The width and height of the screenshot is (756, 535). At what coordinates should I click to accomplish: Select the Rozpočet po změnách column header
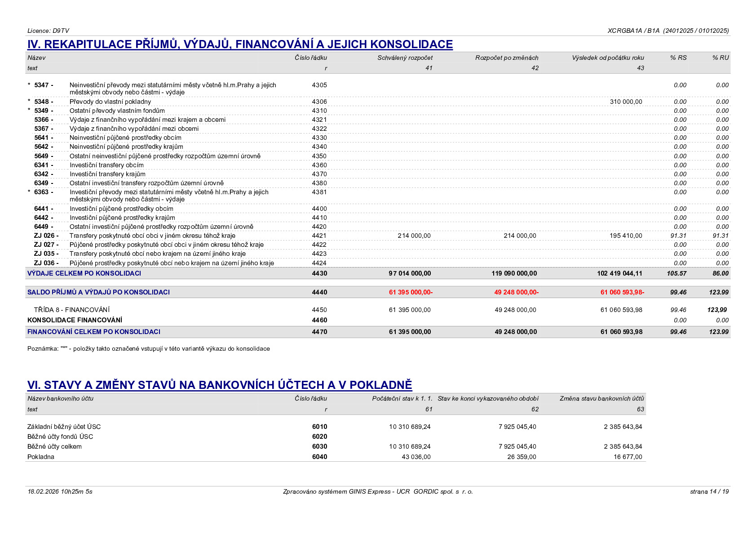click(507, 58)
